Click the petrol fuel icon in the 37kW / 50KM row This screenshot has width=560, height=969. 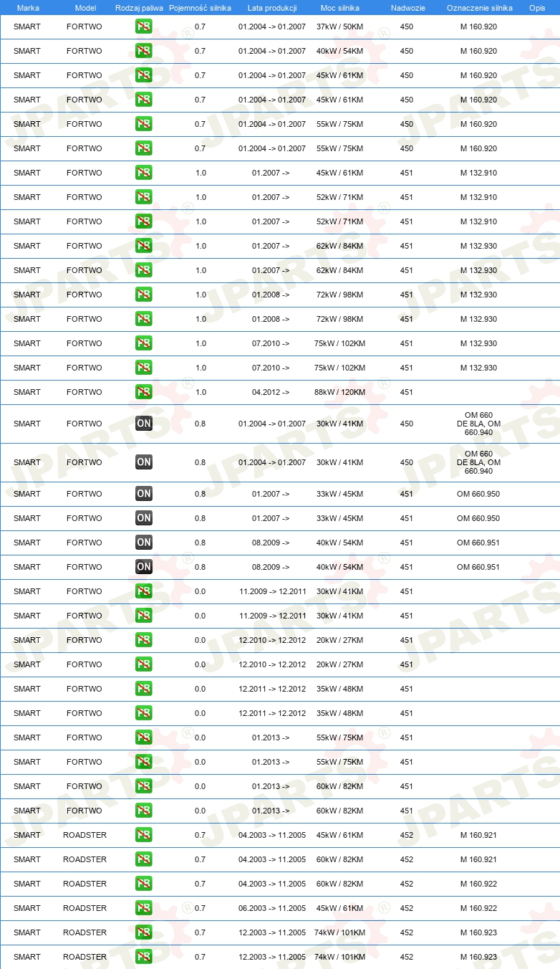pyautogui.click(x=144, y=27)
